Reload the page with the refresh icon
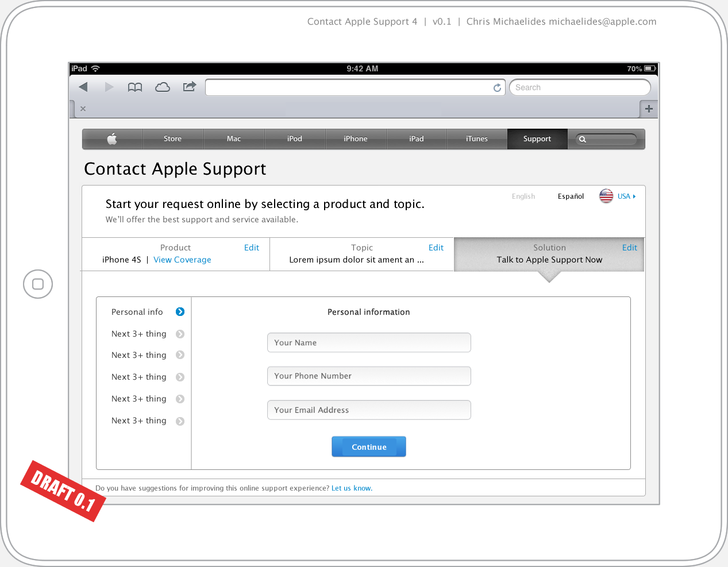Viewport: 728px width, 567px height. point(497,88)
